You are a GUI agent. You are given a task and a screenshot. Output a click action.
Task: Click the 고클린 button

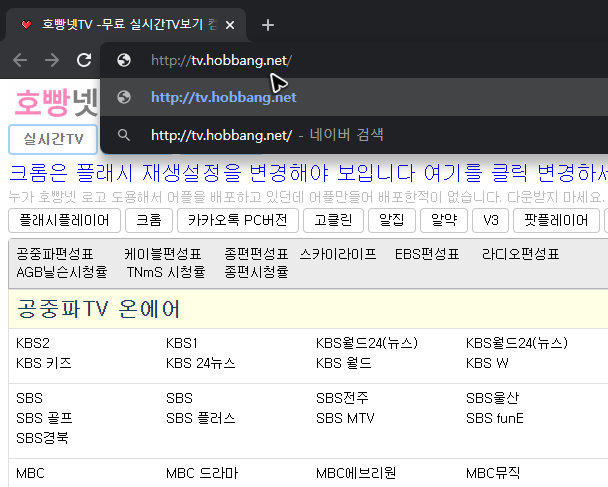[x=333, y=220]
